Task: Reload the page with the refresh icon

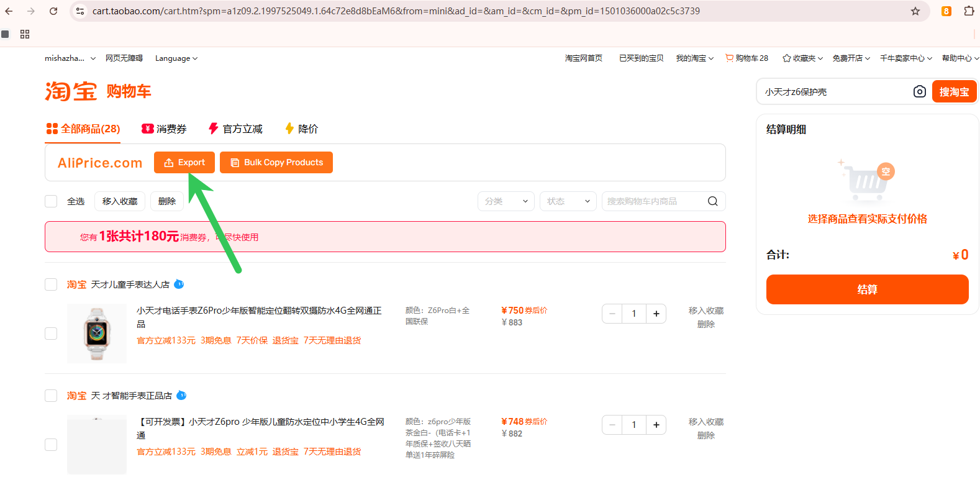Action: 53,11
